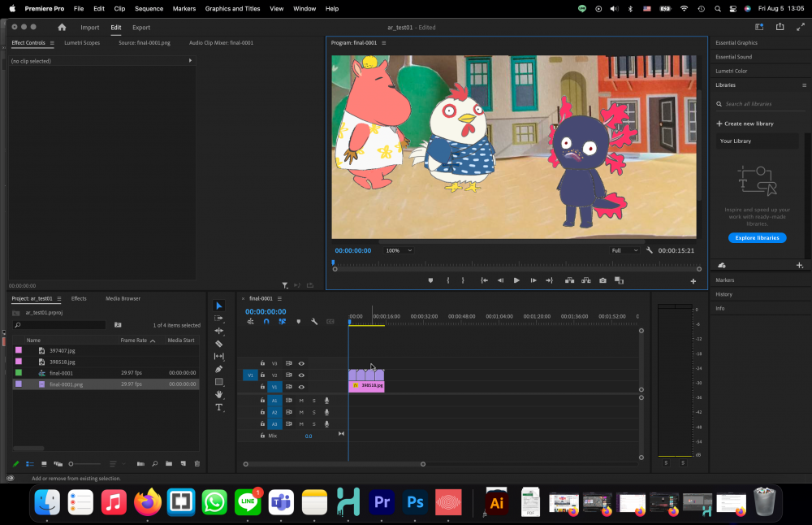Create a new bin in Project panel

tap(169, 464)
